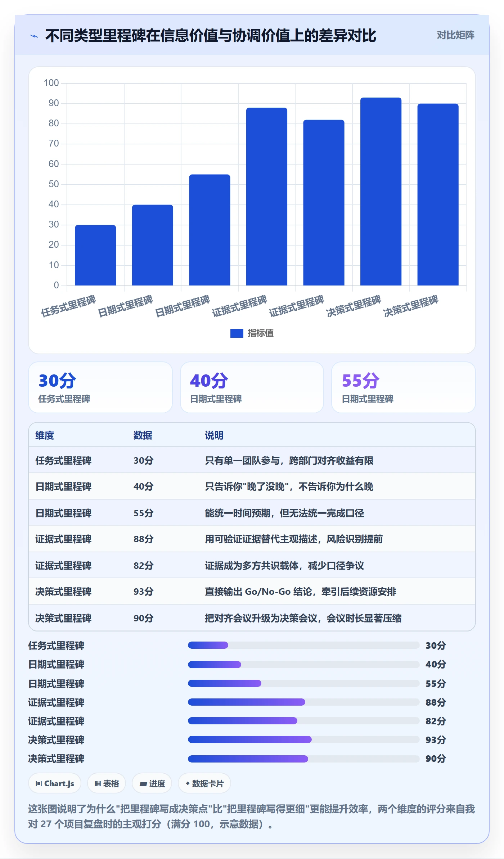The image size is (504, 859).
Task: Click the footer note mentioning 27 个项目
Action: [x=252, y=817]
